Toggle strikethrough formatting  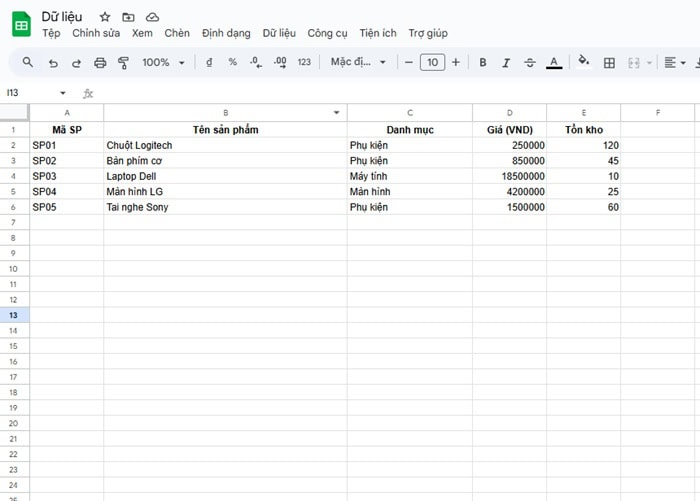(x=530, y=63)
